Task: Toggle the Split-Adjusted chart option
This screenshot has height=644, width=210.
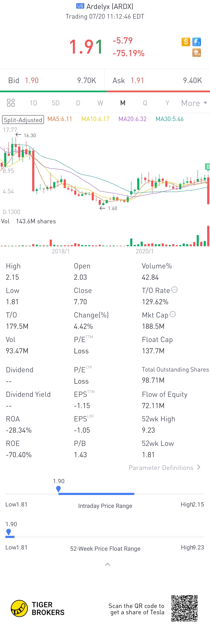Action: click(x=23, y=119)
